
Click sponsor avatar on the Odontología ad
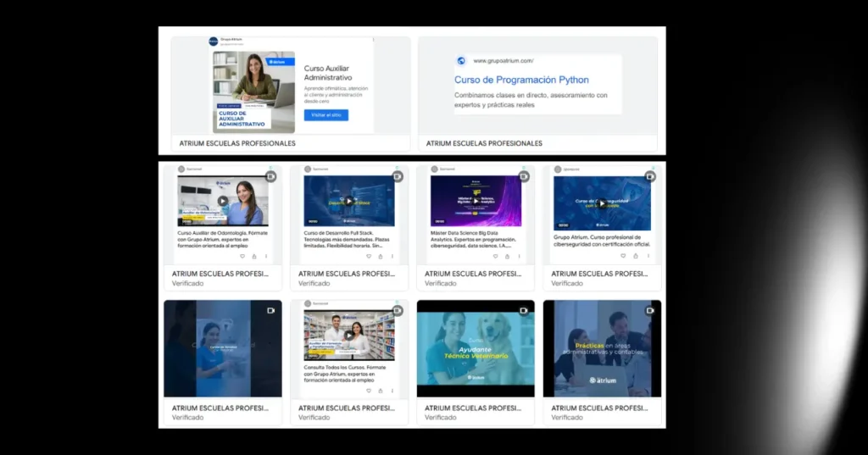[181, 169]
